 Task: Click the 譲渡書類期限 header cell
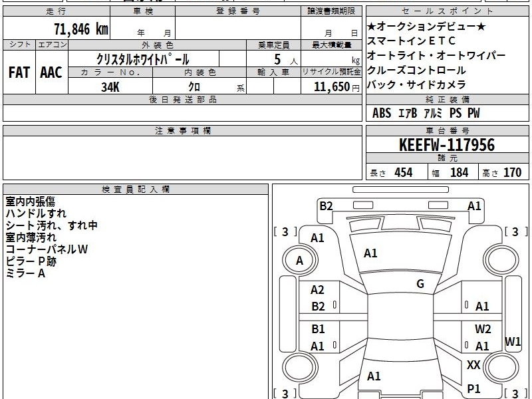(331, 11)
